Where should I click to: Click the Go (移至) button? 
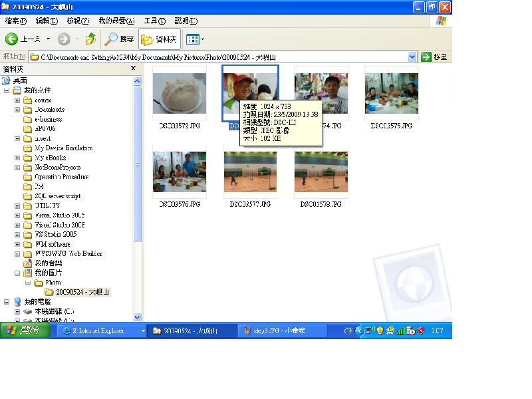click(x=435, y=57)
